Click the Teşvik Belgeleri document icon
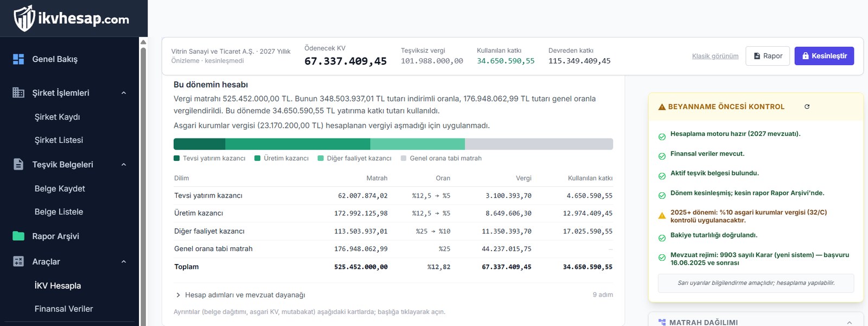This screenshot has width=868, height=326. tap(18, 164)
